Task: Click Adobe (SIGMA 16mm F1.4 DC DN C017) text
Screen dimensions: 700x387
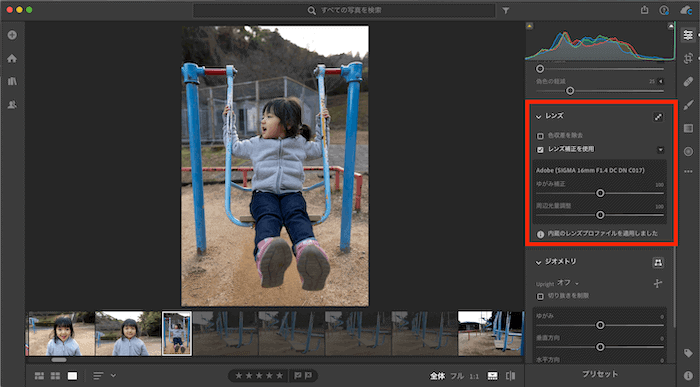Action: pyautogui.click(x=590, y=171)
